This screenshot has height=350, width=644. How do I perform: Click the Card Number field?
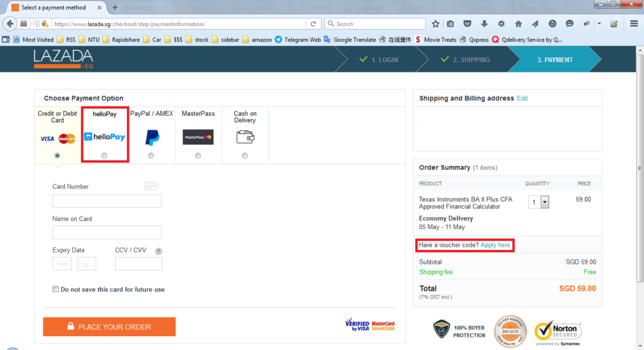(x=107, y=201)
